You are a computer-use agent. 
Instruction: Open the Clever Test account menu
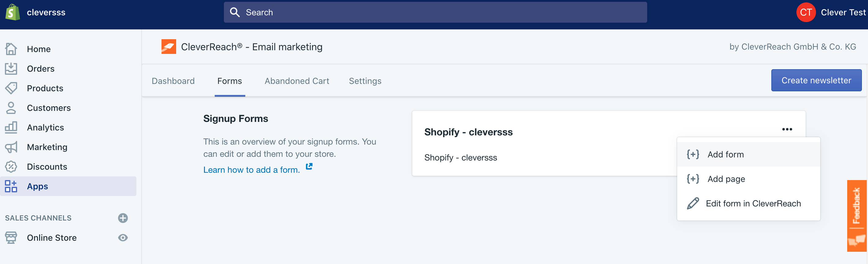pos(831,13)
